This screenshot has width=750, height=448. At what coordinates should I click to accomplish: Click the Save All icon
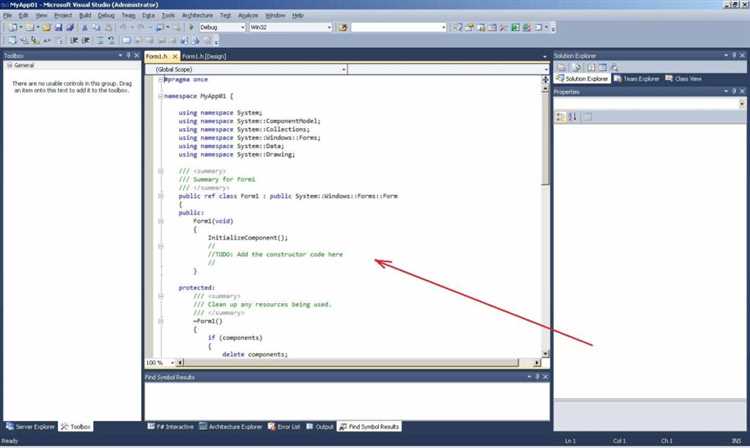[70, 27]
